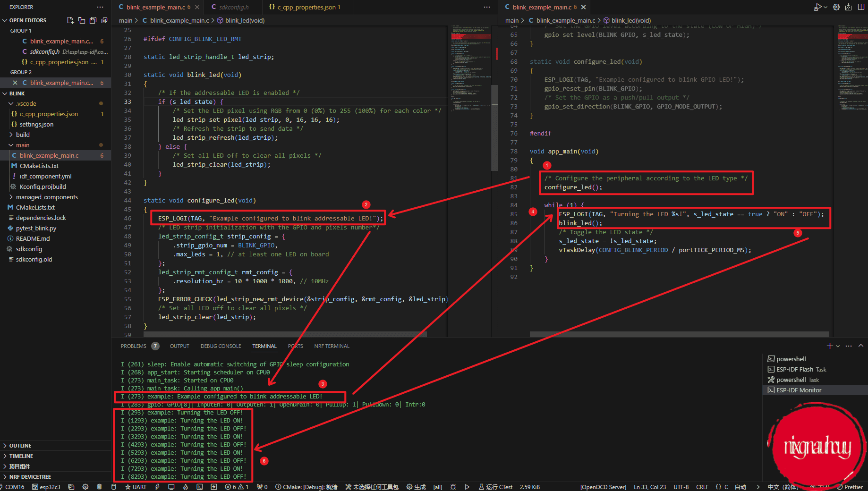868x491 pixels.
Task: Switch to the PROBLEMS panel tab
Action: tap(134, 346)
